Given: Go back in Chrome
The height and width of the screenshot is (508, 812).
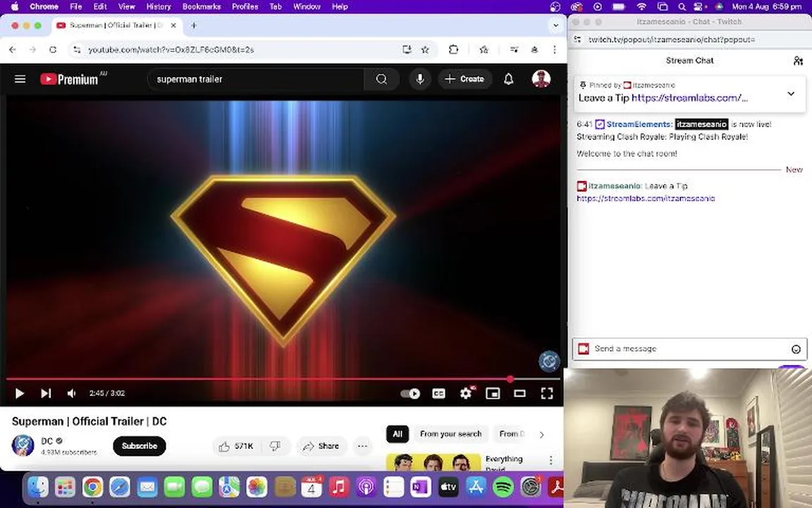Looking at the screenshot, I should pyautogui.click(x=13, y=50).
